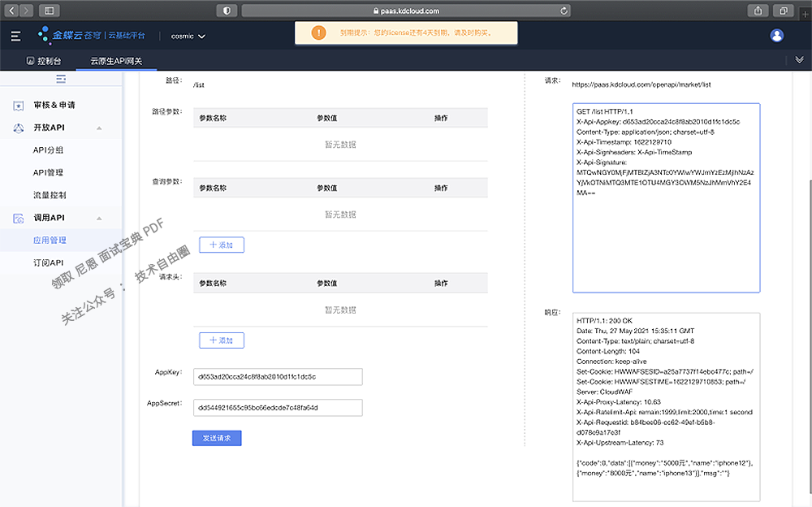Click the browser address bar
This screenshot has height=507, width=812.
[406, 11]
